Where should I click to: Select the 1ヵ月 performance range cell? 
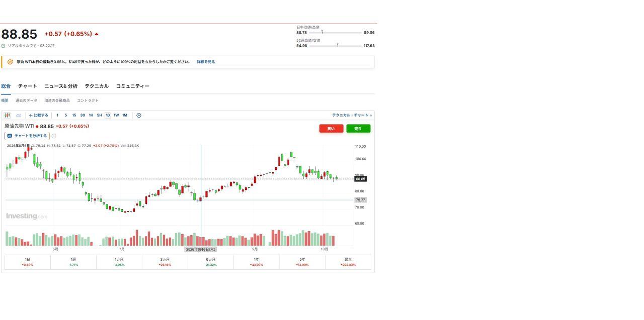119,262
